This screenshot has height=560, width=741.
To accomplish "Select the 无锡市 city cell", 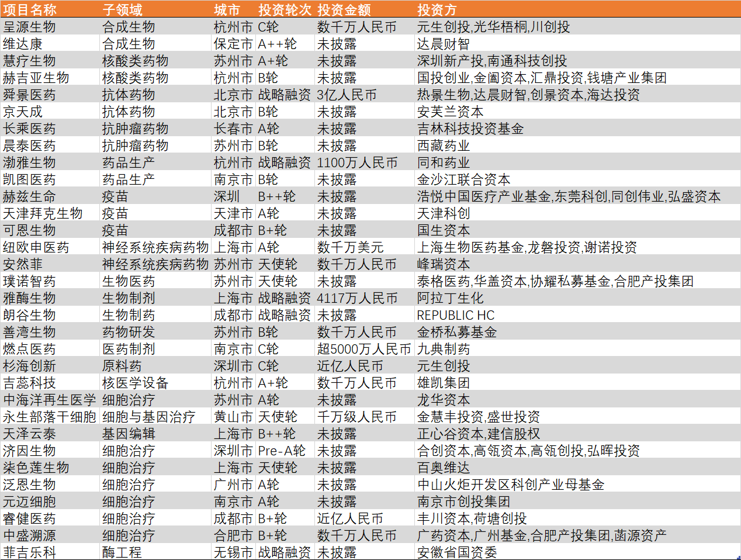I will point(233,552).
